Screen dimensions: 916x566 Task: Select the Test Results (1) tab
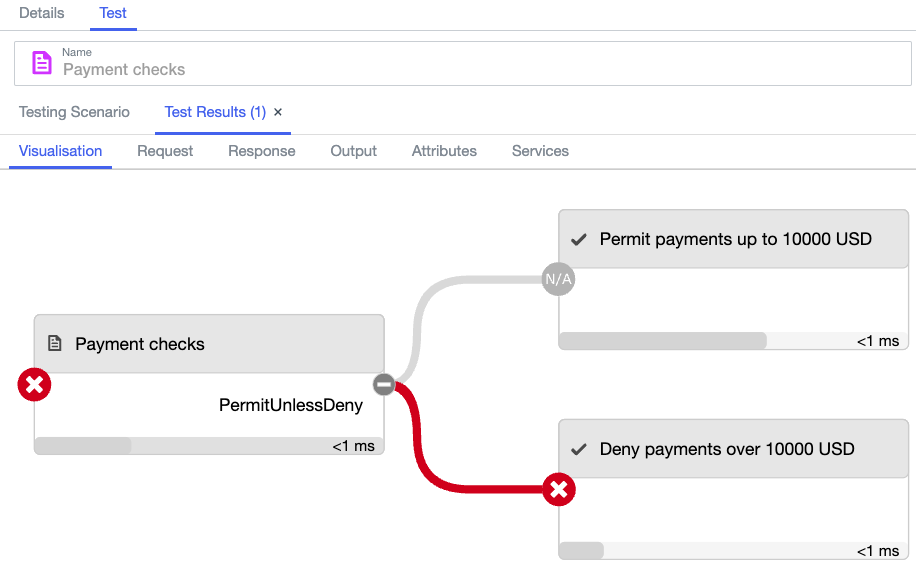(x=215, y=112)
